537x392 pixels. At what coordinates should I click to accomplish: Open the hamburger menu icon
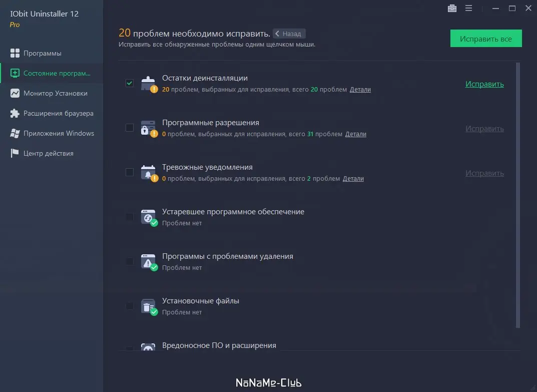point(468,8)
